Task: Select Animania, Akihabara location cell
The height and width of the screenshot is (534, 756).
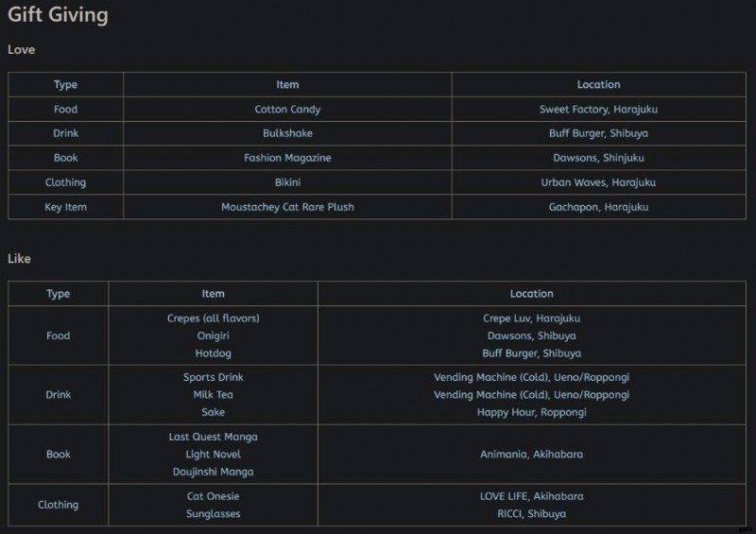Action: click(x=531, y=455)
